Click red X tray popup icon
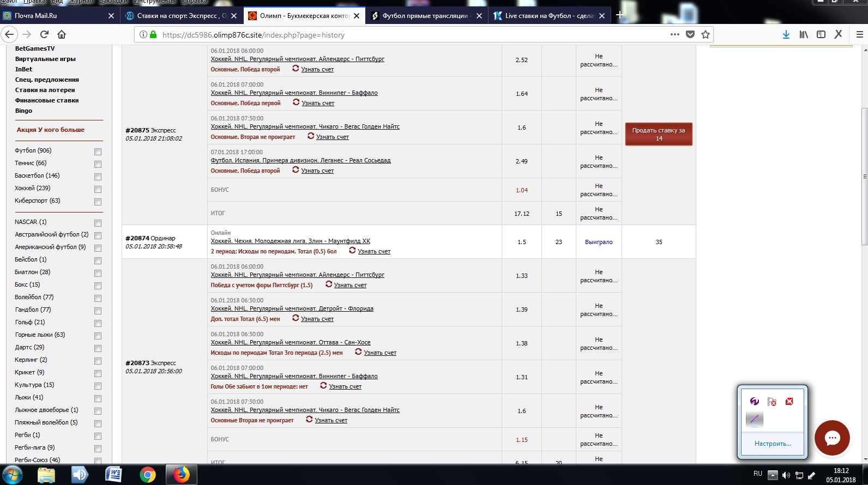Screen dimensions: 868x485 tap(789, 402)
